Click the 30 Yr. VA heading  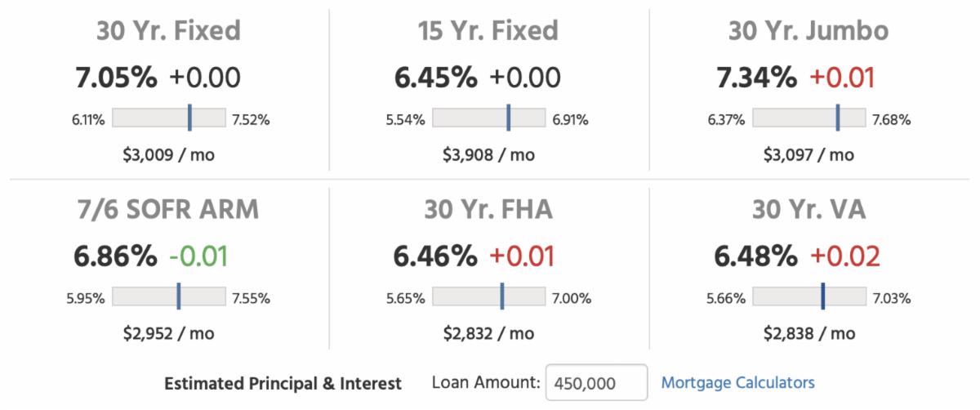click(x=808, y=210)
